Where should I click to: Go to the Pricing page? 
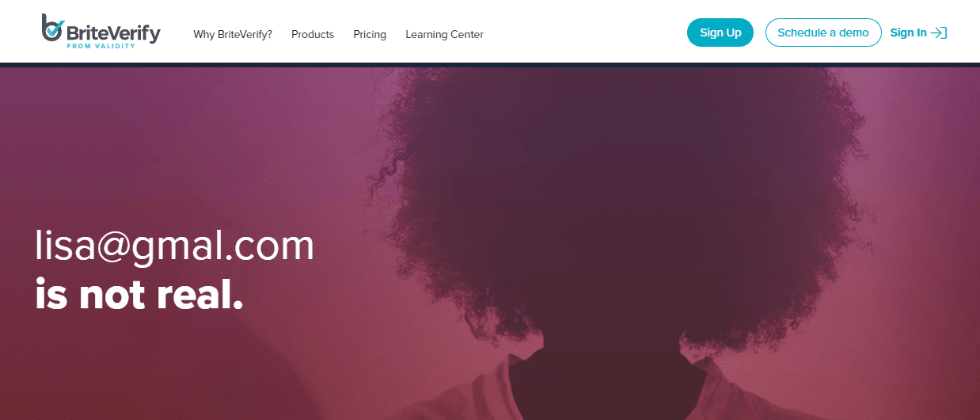[x=370, y=34]
